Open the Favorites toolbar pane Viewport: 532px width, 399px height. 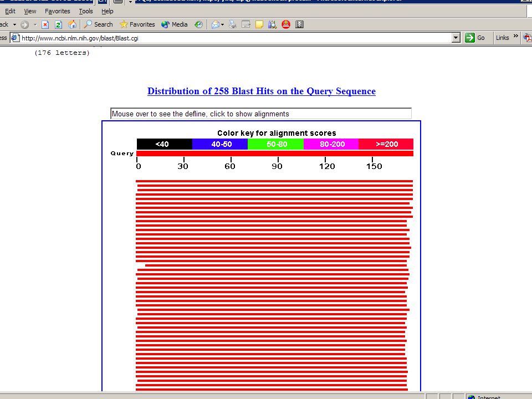[x=137, y=24]
